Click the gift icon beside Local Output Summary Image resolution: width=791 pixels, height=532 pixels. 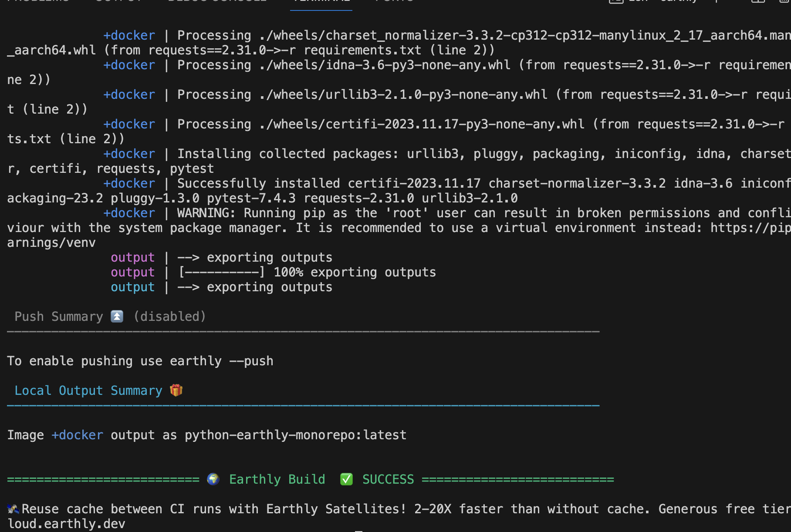click(176, 390)
